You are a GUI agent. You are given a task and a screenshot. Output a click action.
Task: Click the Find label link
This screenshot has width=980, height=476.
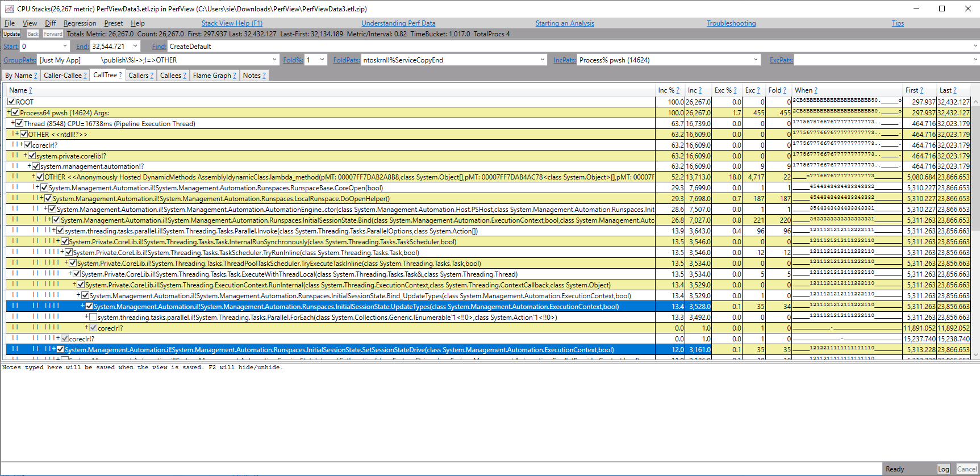pyautogui.click(x=159, y=47)
